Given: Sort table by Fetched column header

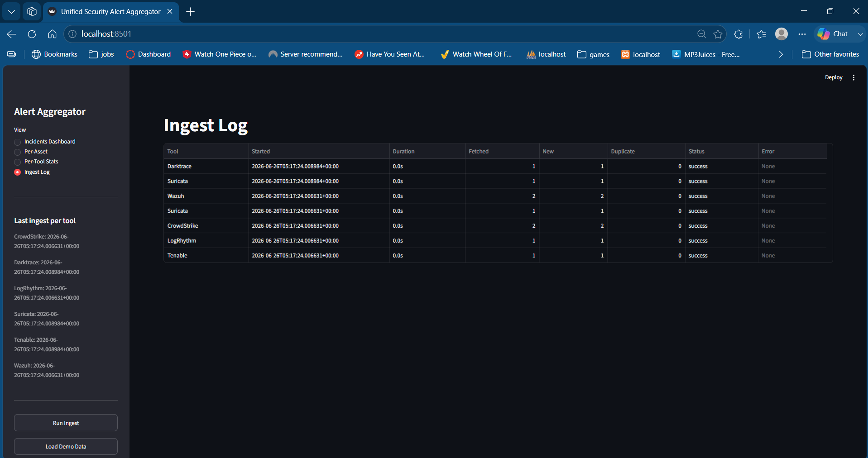Looking at the screenshot, I should coord(502,151).
